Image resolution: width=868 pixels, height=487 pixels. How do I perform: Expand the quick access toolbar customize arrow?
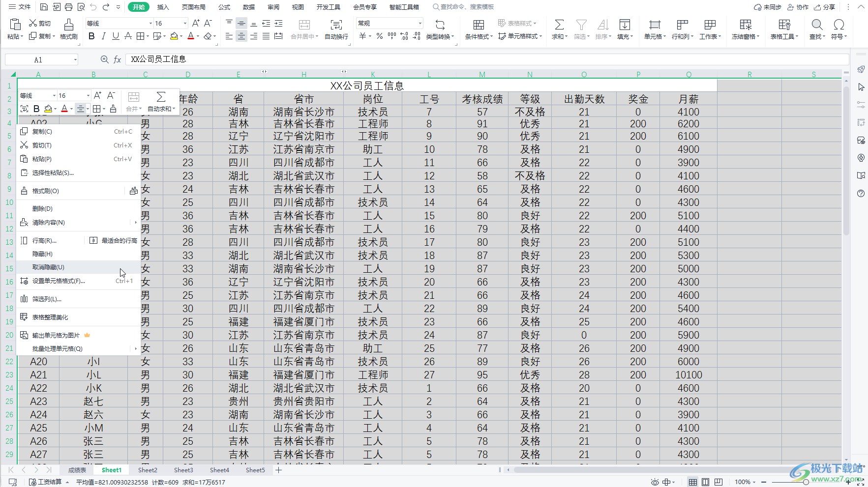pos(118,7)
